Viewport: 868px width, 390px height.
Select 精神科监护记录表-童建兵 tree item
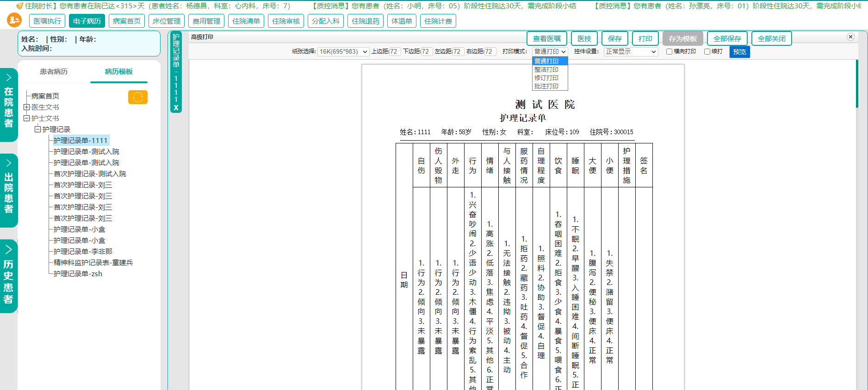point(93,263)
